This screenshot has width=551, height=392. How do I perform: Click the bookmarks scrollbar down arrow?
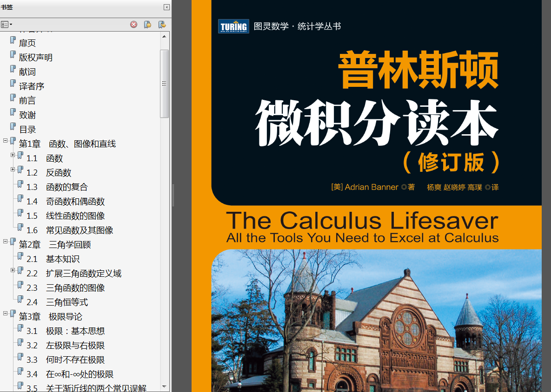coord(164,386)
